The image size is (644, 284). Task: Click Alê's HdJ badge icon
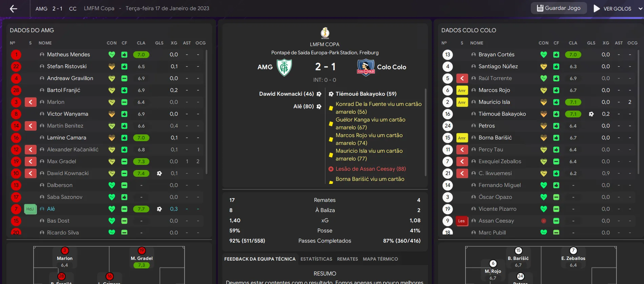[30, 209]
